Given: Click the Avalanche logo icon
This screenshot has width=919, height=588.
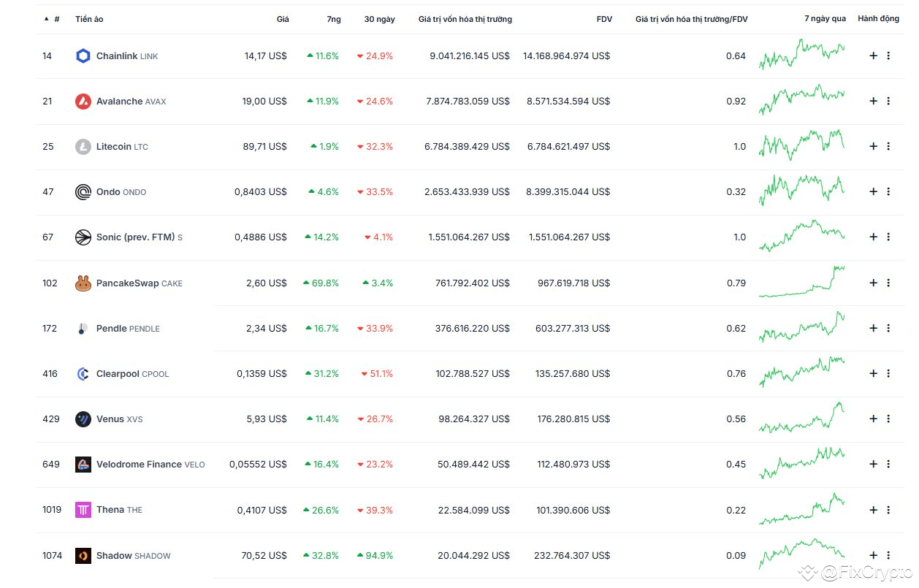Looking at the screenshot, I should 83,101.
